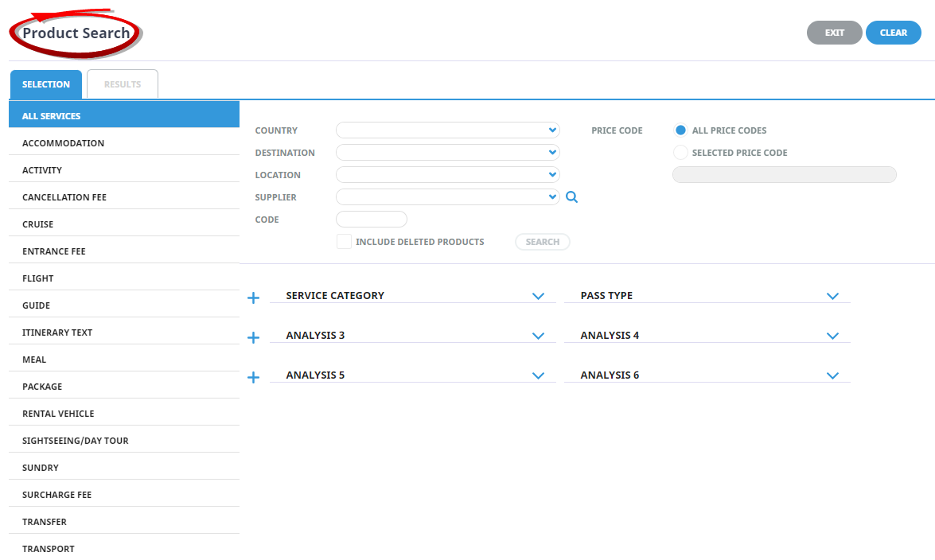The width and height of the screenshot is (935, 560).
Task: Click the Clear button
Action: point(893,33)
